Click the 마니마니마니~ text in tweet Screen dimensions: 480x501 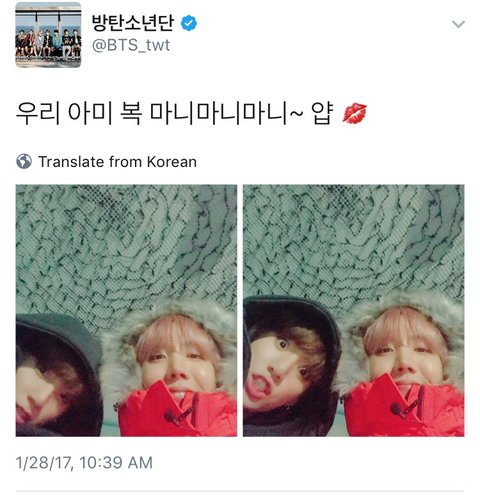[227, 113]
